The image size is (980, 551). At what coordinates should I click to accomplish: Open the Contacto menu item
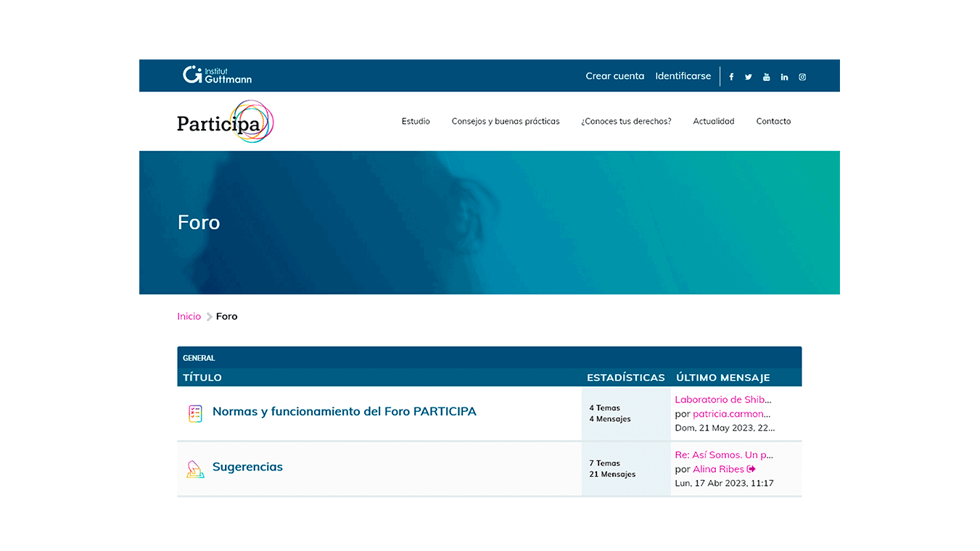tap(773, 121)
